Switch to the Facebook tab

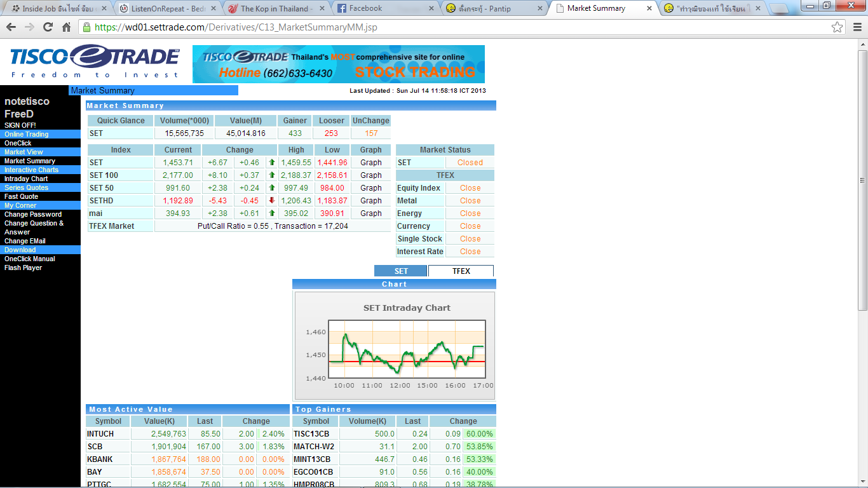click(x=386, y=9)
